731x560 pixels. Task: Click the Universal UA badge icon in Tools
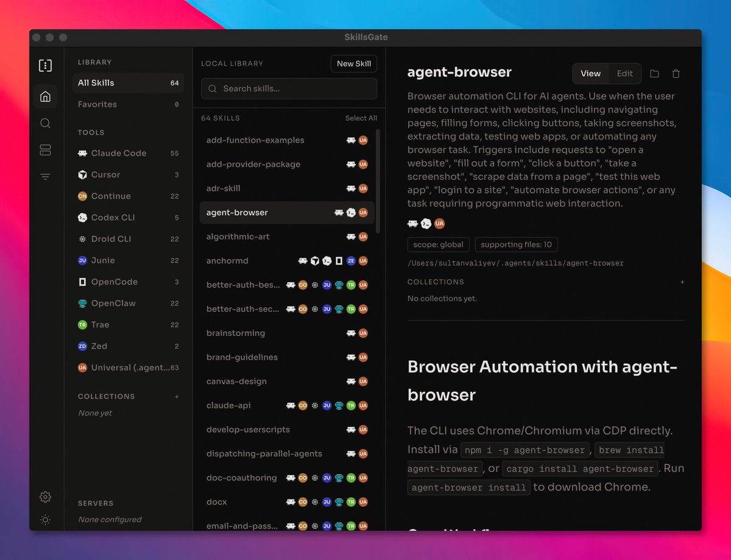(82, 367)
